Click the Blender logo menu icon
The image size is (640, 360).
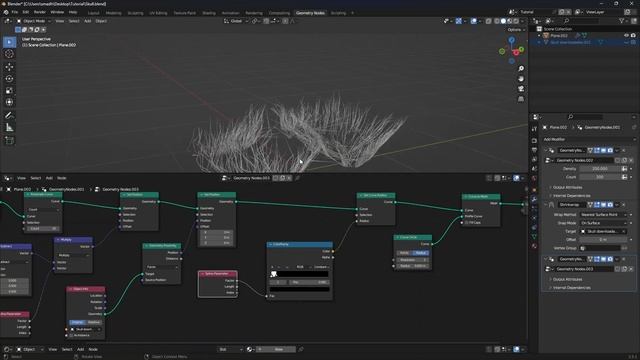coord(6,12)
